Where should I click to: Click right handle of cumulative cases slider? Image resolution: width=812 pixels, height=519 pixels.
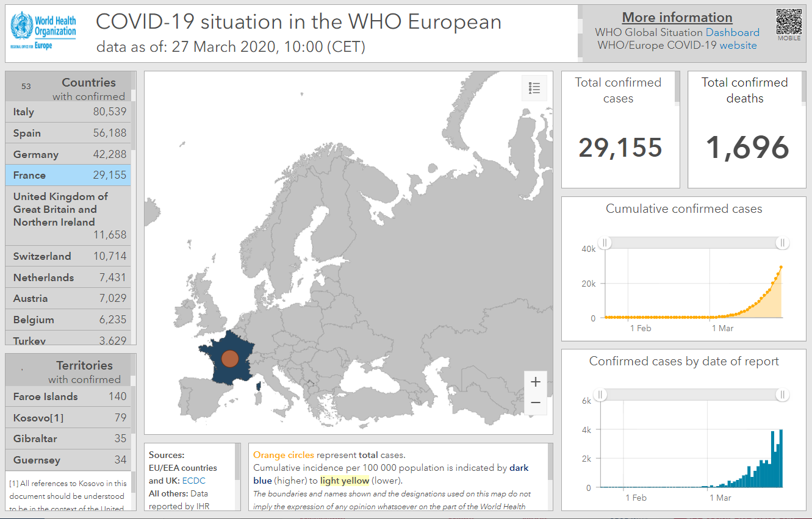(782, 243)
